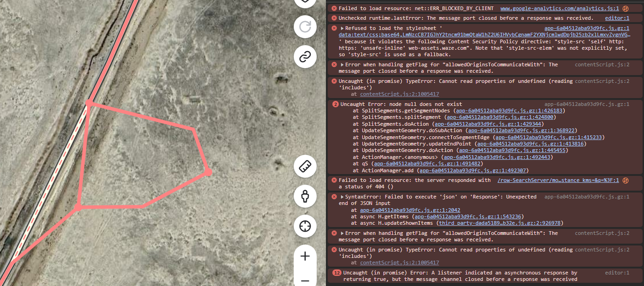Viewport: 644px width, 286px height.
Task: Open the editor:1 link on runtime.lastError row
Action: pos(617,18)
